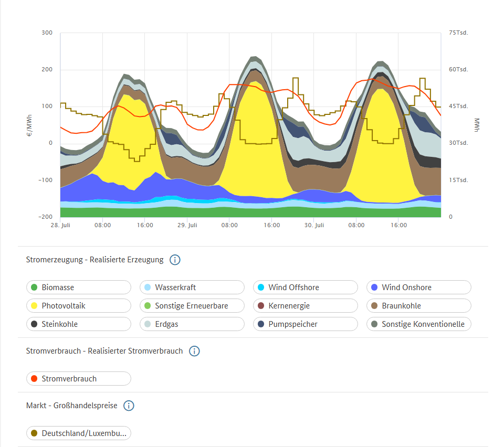Click the Erdgas legend chip
The image size is (504, 447).
pos(192,324)
